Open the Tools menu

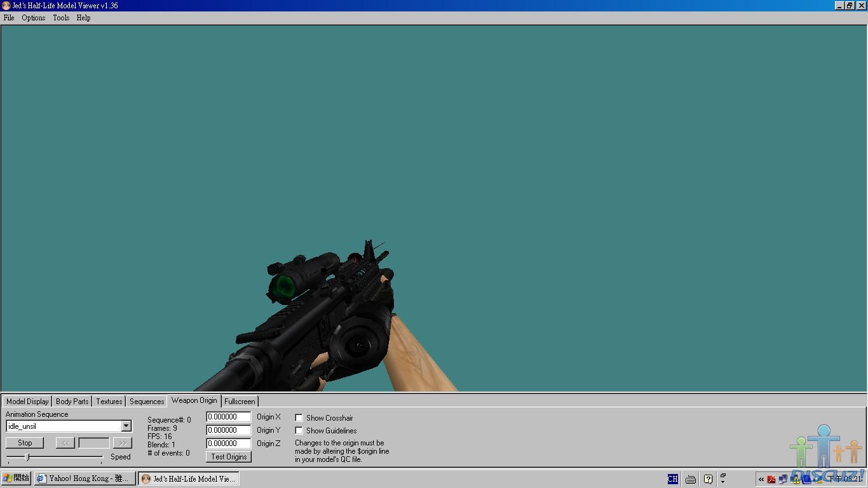tap(61, 18)
